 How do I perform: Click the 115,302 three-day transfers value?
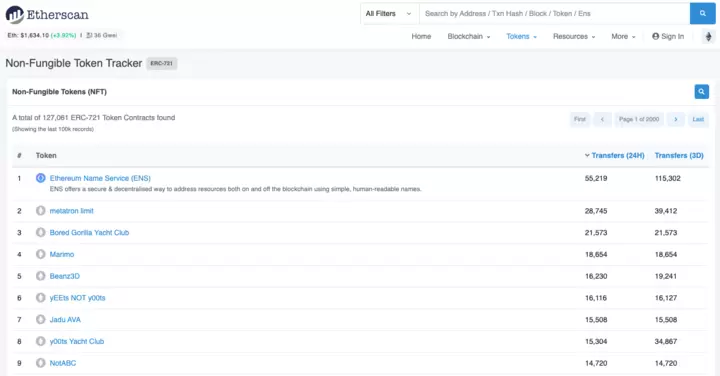[667, 178]
